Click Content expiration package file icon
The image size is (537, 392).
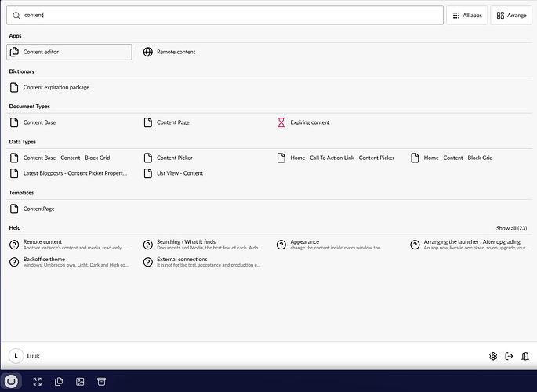pyautogui.click(x=14, y=87)
